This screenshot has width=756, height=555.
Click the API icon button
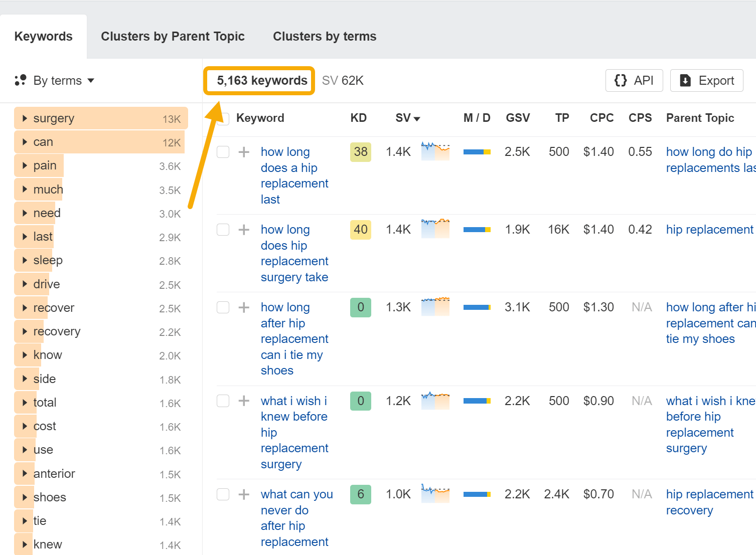pyautogui.click(x=621, y=80)
